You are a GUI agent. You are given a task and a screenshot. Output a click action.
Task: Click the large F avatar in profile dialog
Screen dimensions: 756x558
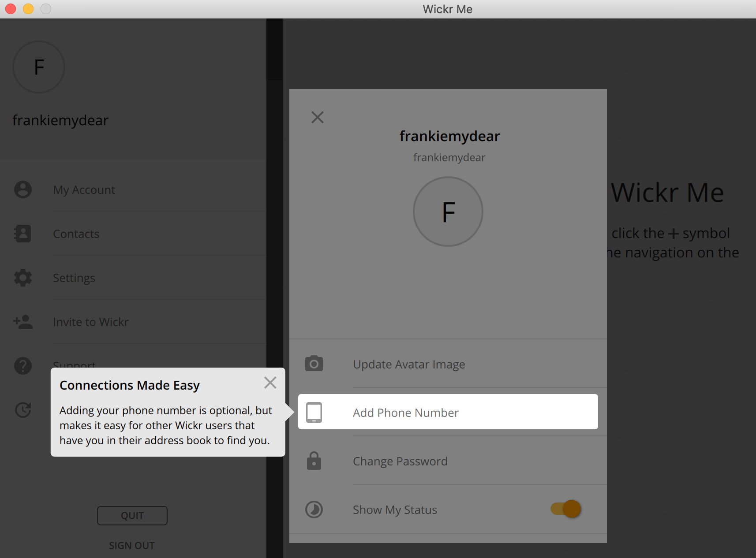coord(448,212)
